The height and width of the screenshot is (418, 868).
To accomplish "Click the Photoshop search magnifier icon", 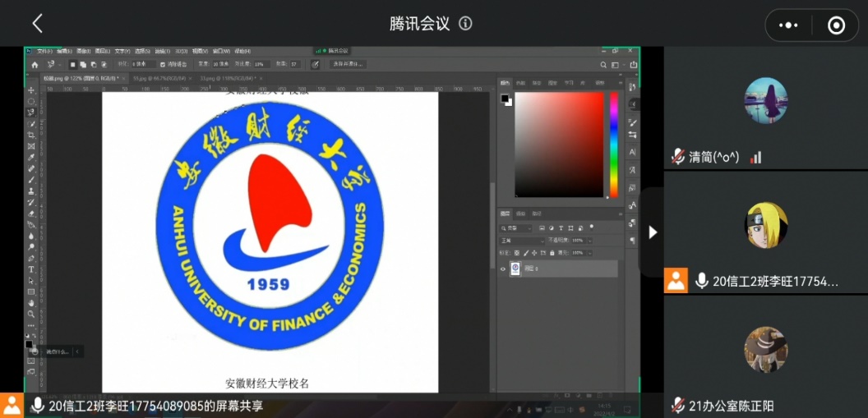I will 604,65.
